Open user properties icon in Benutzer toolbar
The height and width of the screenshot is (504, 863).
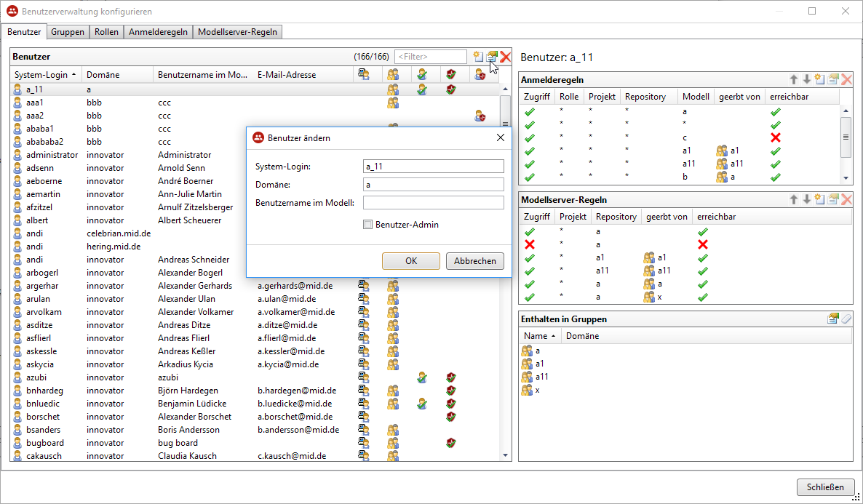tap(492, 57)
